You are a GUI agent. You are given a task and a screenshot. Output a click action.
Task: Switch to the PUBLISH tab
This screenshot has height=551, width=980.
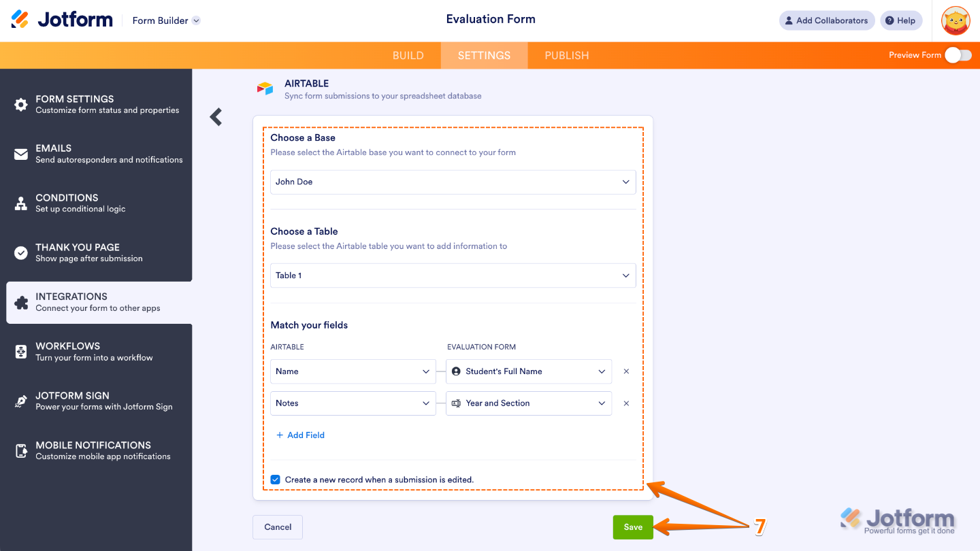(x=566, y=55)
